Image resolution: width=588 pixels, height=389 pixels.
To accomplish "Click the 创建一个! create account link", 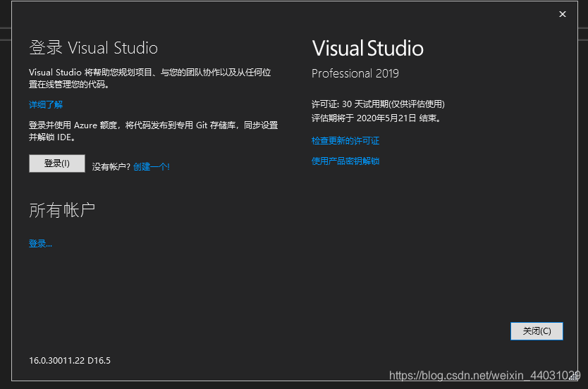I will pyautogui.click(x=152, y=166).
